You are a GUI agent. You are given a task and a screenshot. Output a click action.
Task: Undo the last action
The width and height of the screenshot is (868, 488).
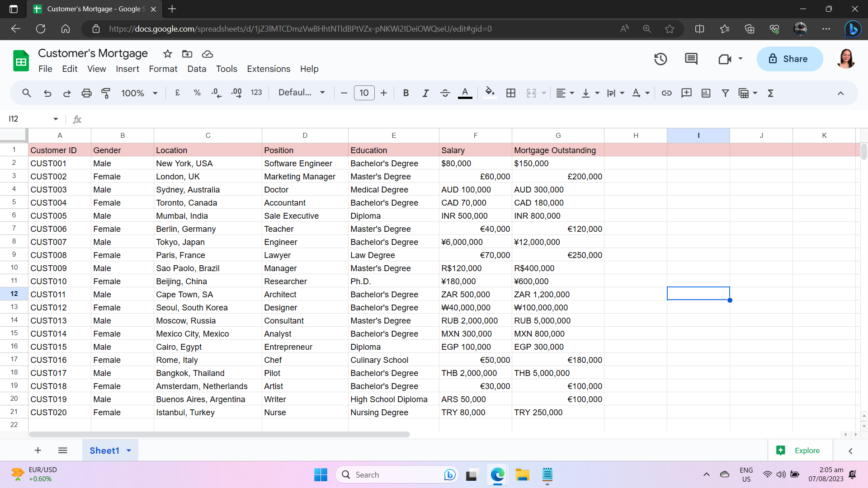(x=47, y=93)
